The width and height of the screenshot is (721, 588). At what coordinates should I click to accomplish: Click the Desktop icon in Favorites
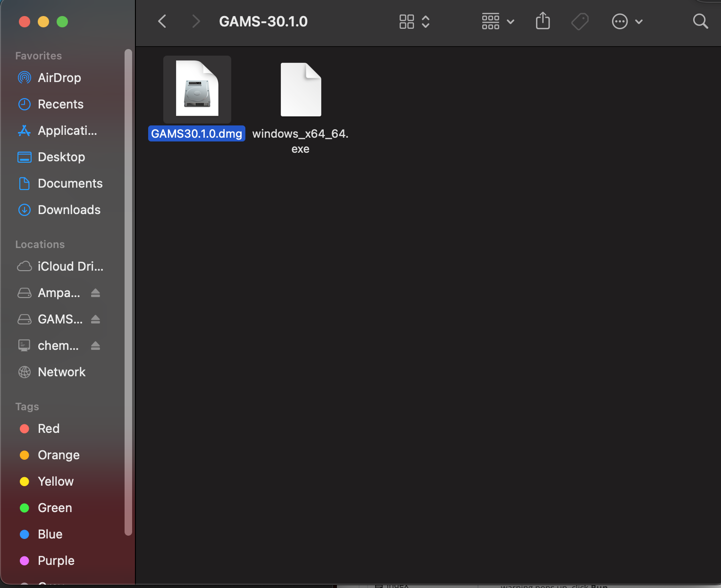pyautogui.click(x=25, y=157)
